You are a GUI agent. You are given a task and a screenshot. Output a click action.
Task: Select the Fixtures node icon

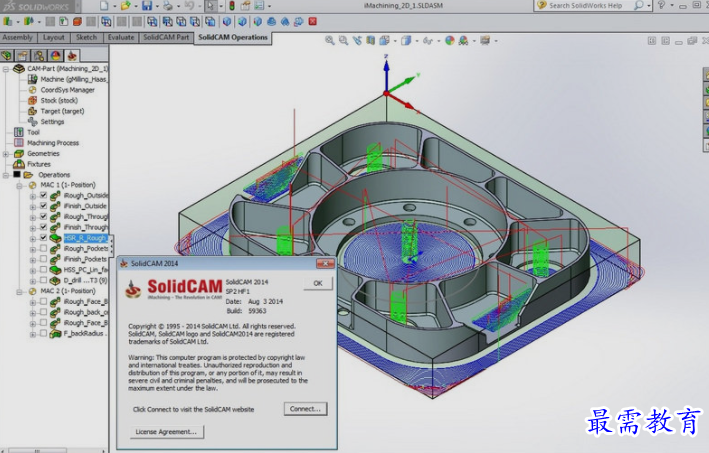coord(19,164)
